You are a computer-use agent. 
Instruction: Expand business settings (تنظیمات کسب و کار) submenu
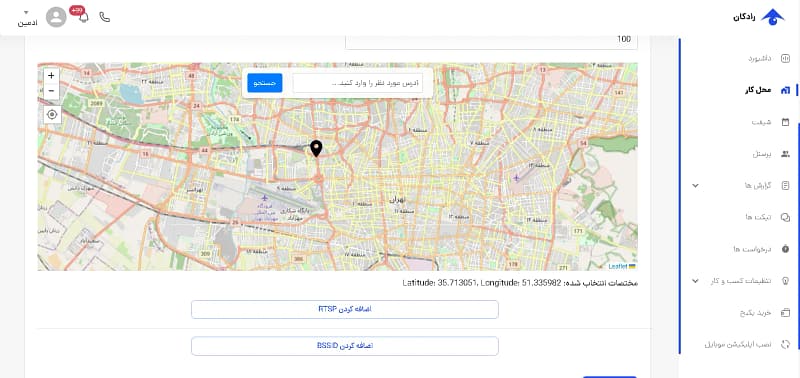coord(695,281)
